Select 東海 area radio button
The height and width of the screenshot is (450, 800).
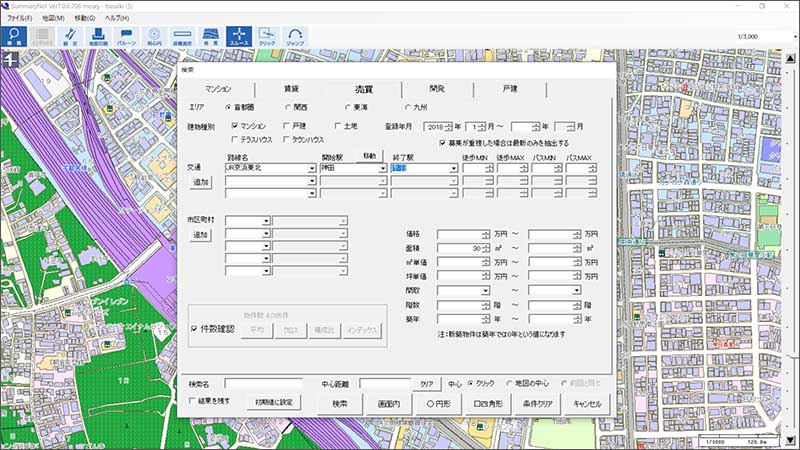(x=348, y=108)
